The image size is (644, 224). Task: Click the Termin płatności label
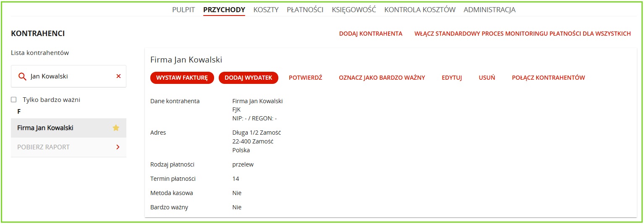[x=173, y=179]
